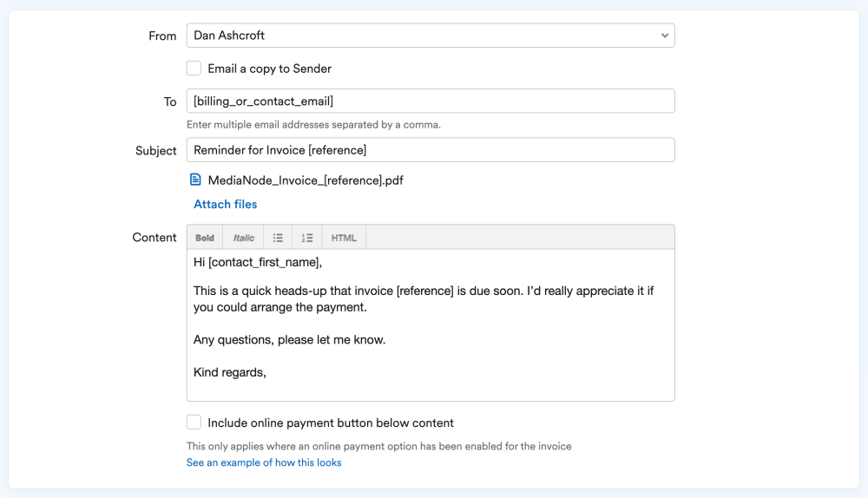868x498 pixels.
Task: Click into the Subject input field
Action: (x=431, y=150)
